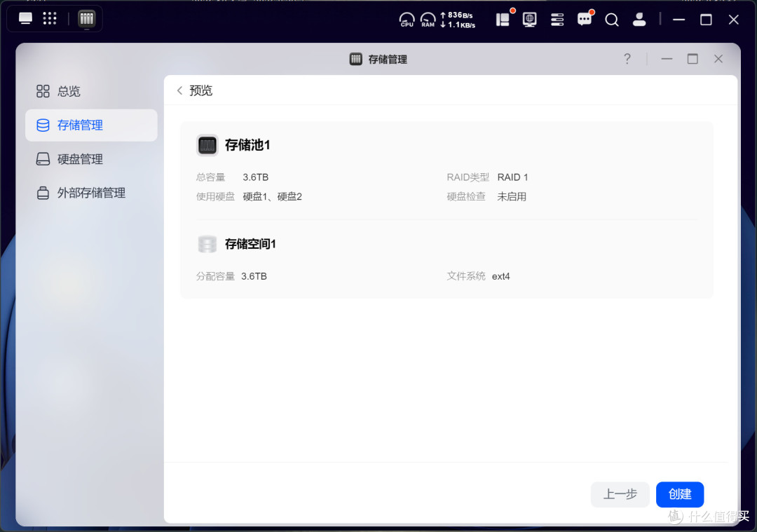Select Storage Manager icon in top dock
The image size is (757, 532).
click(x=86, y=19)
